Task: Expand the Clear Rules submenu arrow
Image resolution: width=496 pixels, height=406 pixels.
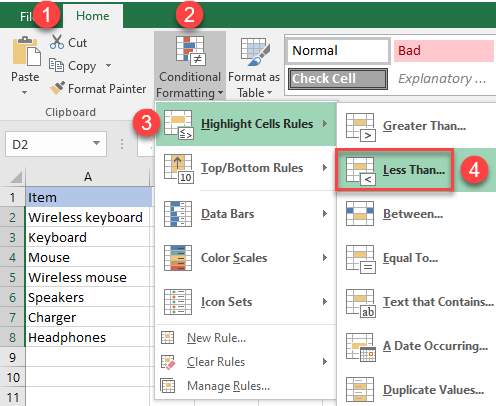Action: pyautogui.click(x=325, y=362)
